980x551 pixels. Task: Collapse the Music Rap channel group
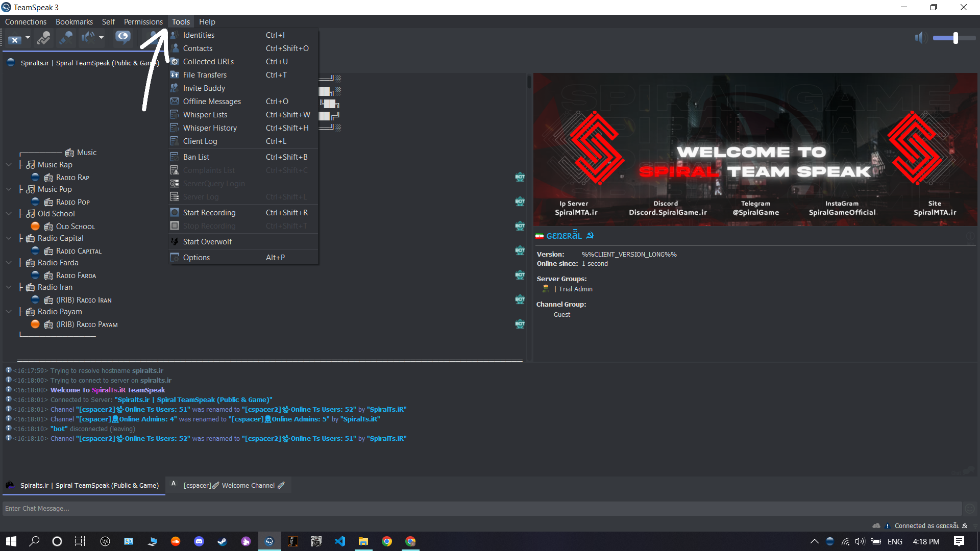(8, 164)
